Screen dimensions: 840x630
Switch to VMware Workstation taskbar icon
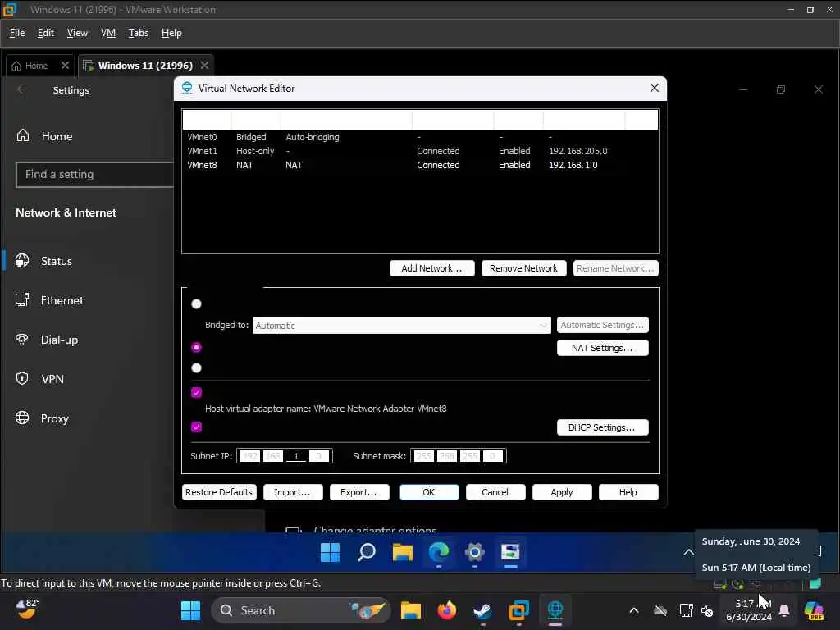pos(518,610)
